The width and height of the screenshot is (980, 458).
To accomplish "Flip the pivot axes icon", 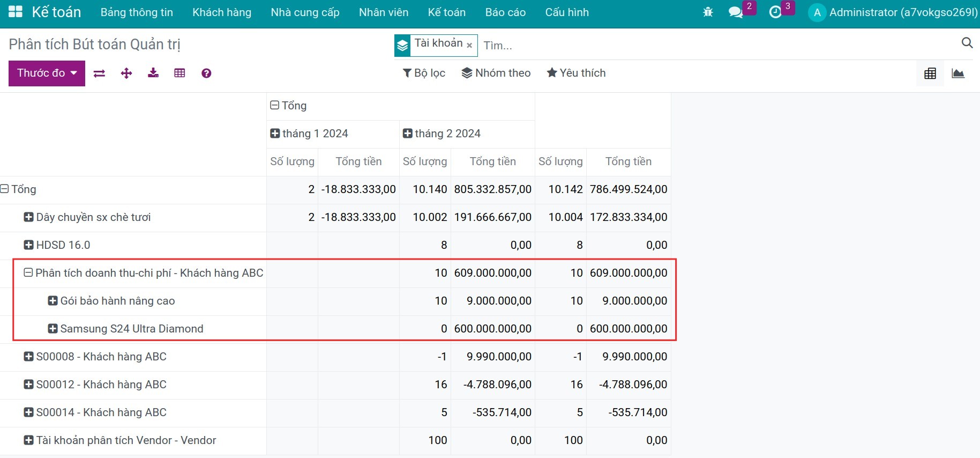I will click(99, 73).
